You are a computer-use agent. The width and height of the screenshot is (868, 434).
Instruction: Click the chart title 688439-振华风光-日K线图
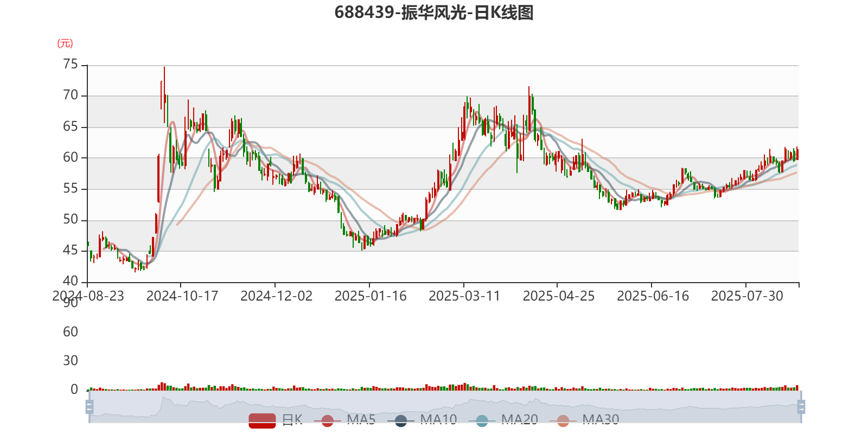(x=434, y=12)
